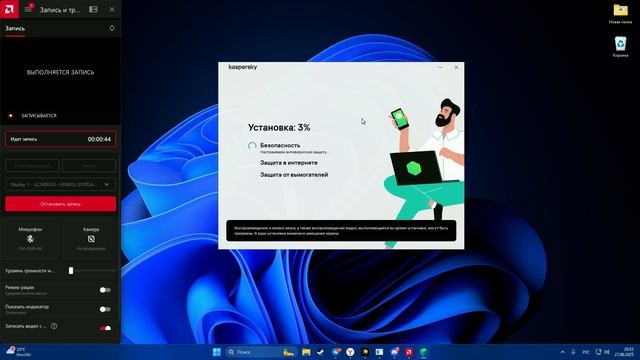This screenshot has width=640, height=360.
Task: Open File Explorer from taskbar
Action: (306, 352)
